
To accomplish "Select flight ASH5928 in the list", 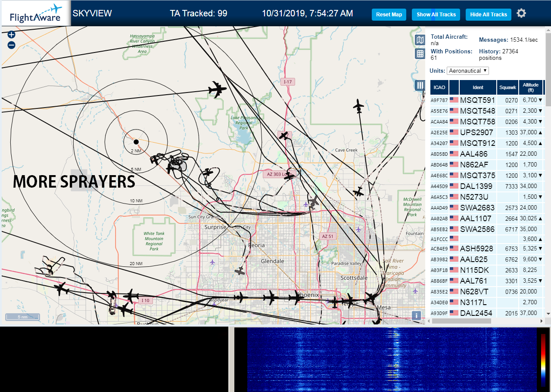I will [487, 248].
